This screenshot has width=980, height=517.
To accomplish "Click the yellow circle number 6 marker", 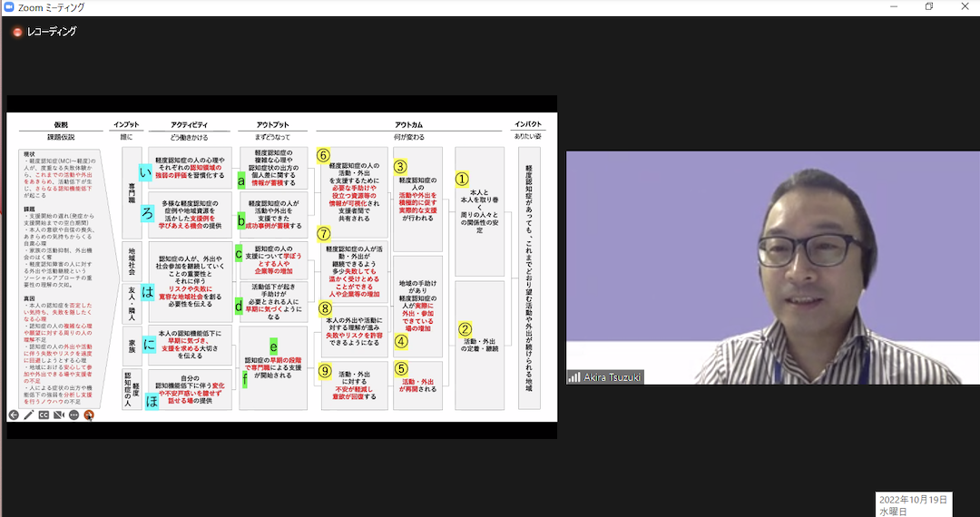I will click(322, 154).
